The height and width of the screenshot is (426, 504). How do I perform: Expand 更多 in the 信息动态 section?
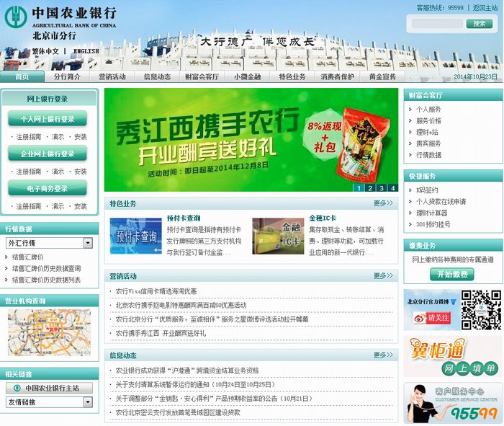click(383, 355)
